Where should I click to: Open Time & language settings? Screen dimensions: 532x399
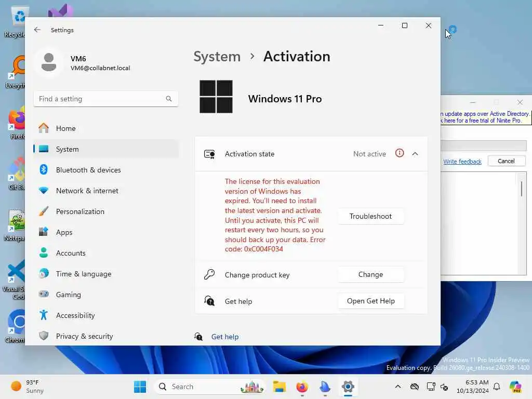[106, 274]
